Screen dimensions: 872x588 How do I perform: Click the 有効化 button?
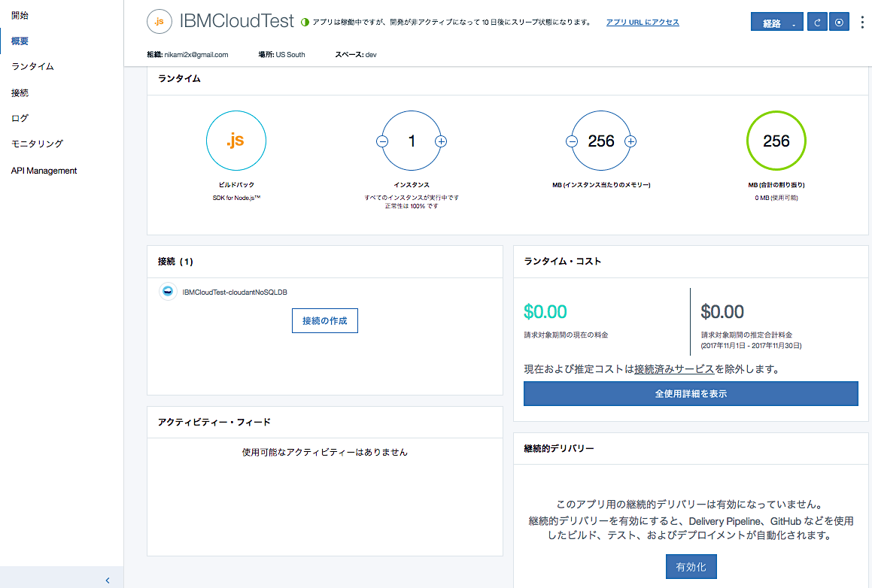click(691, 567)
